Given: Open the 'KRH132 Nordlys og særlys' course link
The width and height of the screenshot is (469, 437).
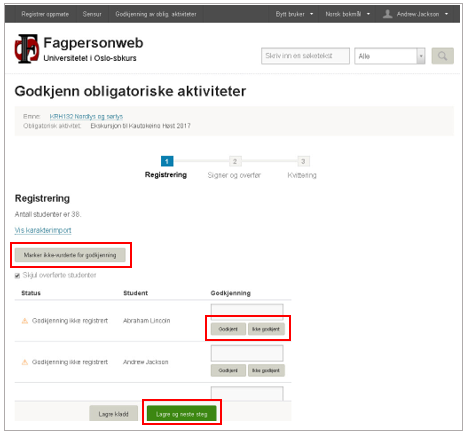Looking at the screenshot, I should pyautogui.click(x=86, y=116).
